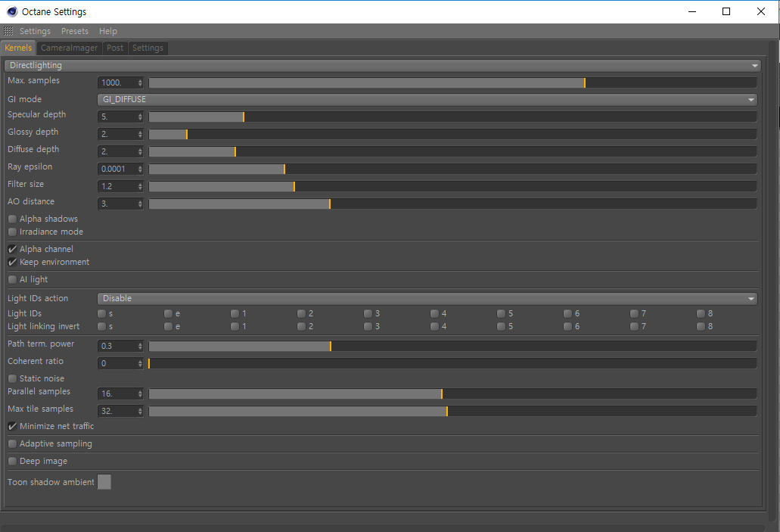Adjust the Max. samples slider

tap(452, 82)
